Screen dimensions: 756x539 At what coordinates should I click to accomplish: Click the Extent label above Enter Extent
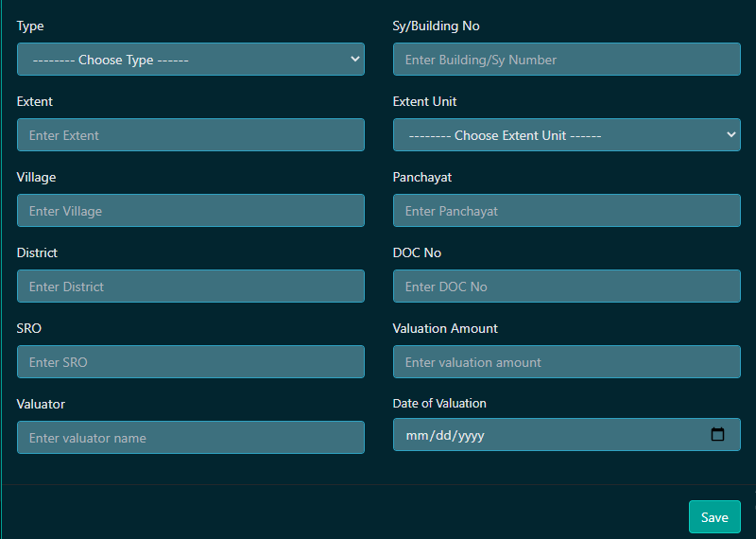35,101
